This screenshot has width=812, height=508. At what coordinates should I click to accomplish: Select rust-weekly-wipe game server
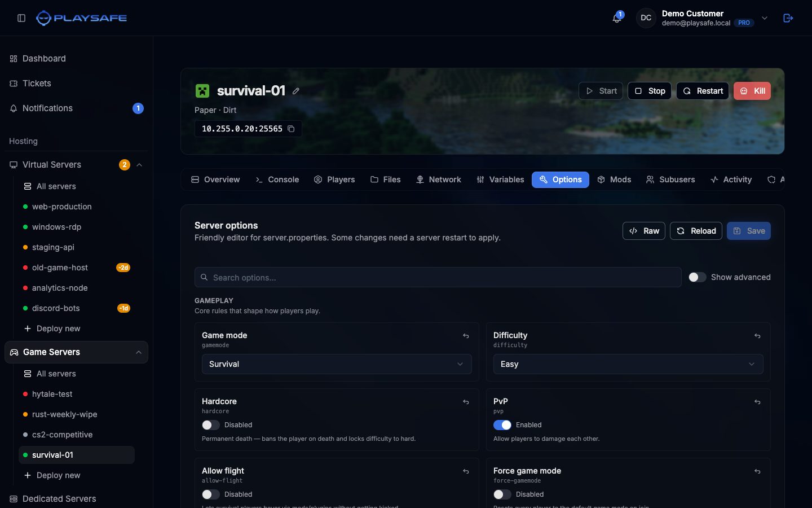pos(77,414)
